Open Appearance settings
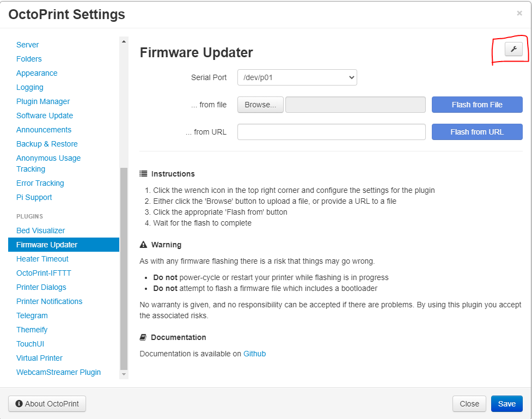532x419 pixels. [36, 74]
